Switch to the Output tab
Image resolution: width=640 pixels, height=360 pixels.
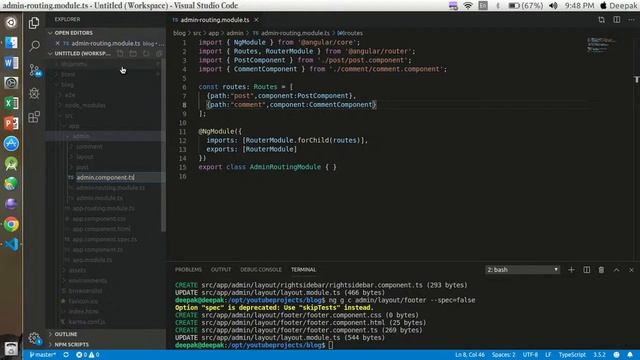[x=221, y=270]
